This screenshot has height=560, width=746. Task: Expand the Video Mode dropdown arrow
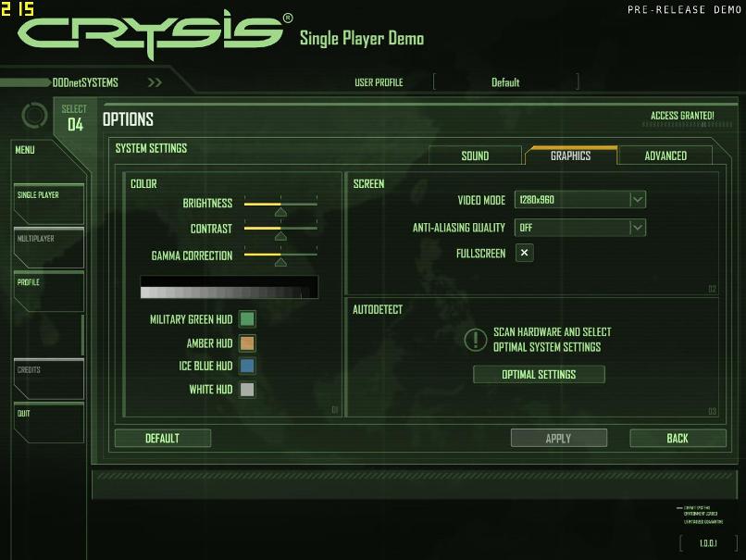click(638, 199)
